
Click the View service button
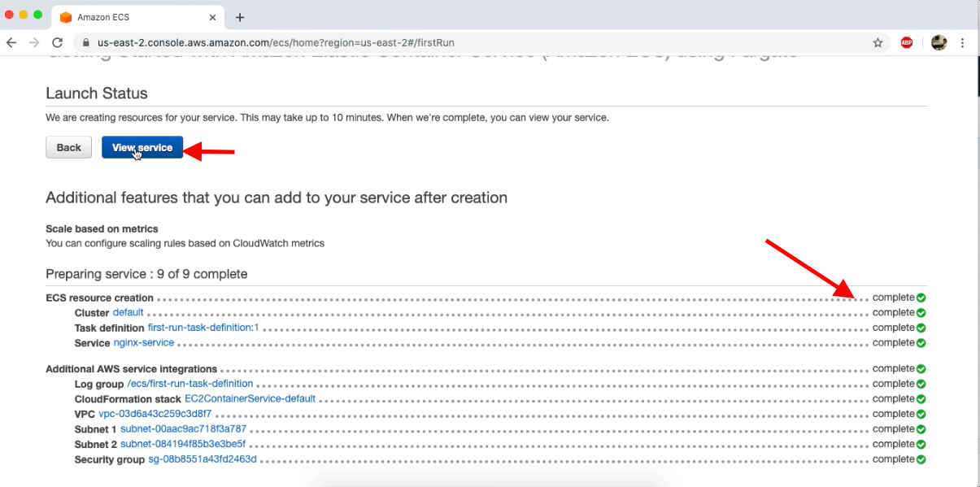(x=142, y=147)
